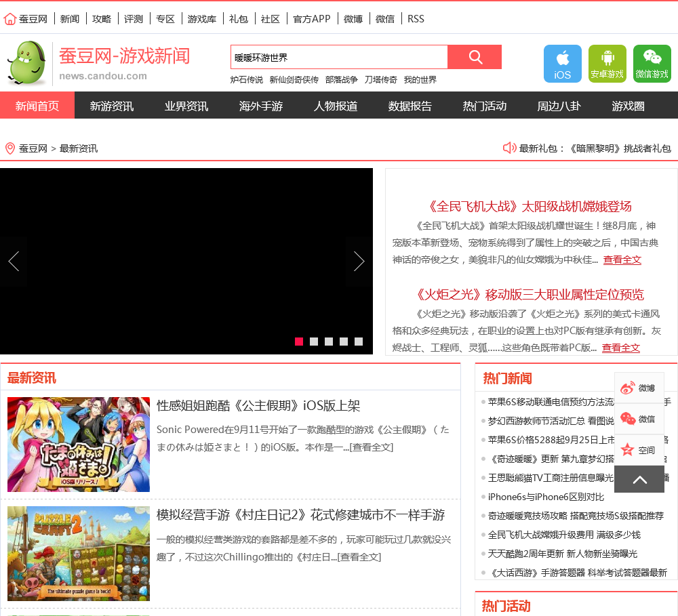This screenshot has width=678, height=616.
Task: Click hot search term 刀塔传奇
Action: [380, 79]
